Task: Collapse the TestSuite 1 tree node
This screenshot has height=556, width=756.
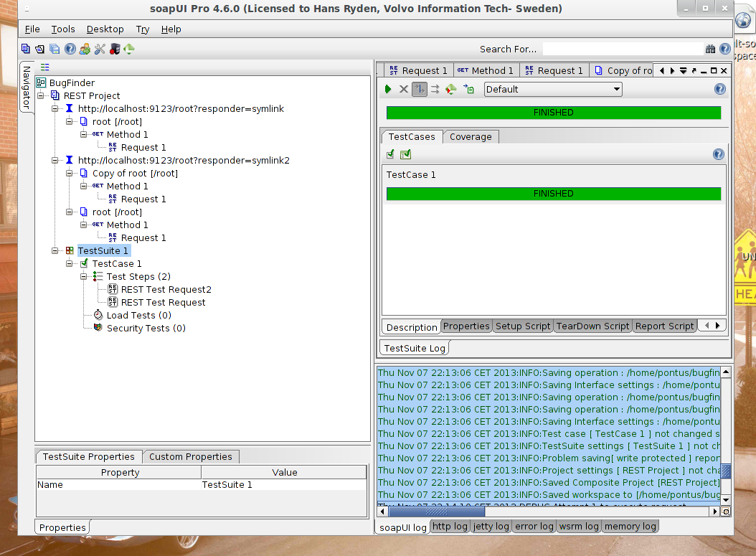Action: (x=55, y=251)
